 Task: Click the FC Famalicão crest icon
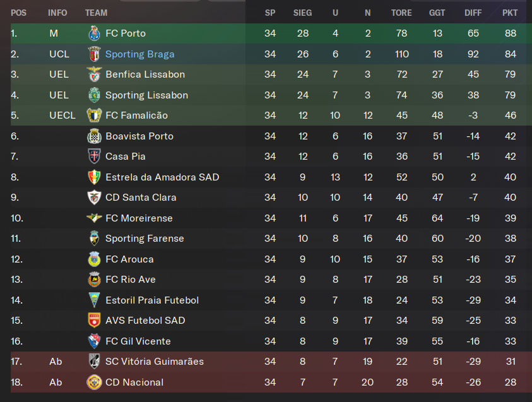pos(94,115)
